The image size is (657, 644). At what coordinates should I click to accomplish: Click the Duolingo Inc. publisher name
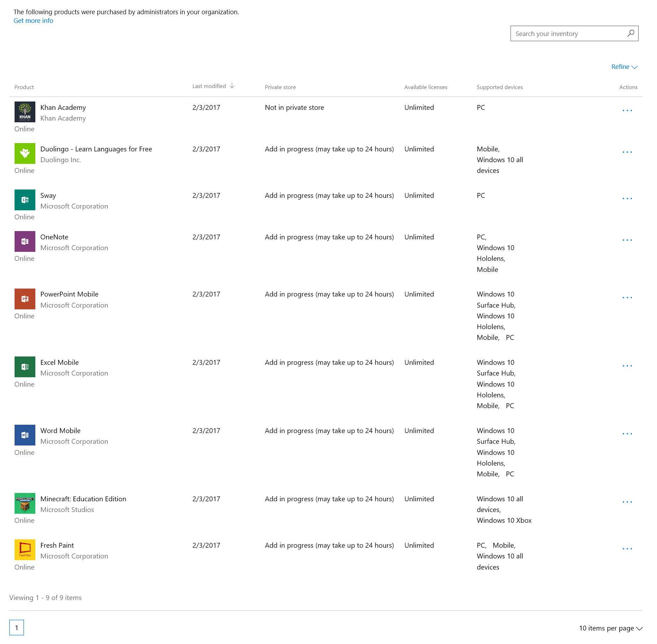pos(61,160)
